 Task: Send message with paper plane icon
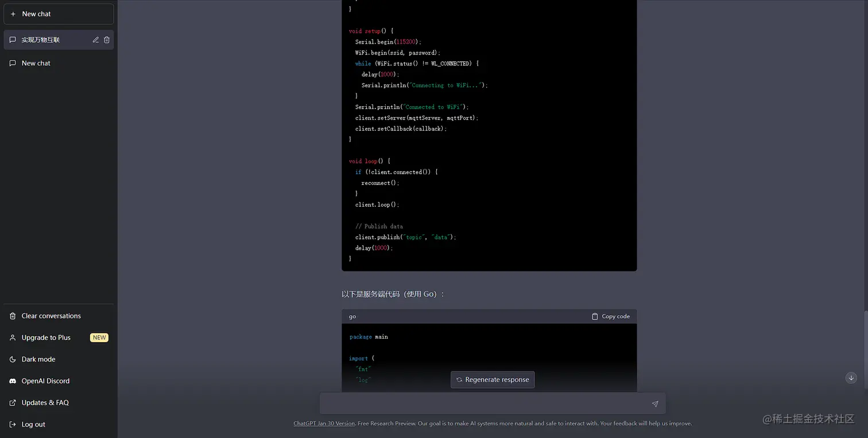[655, 404]
